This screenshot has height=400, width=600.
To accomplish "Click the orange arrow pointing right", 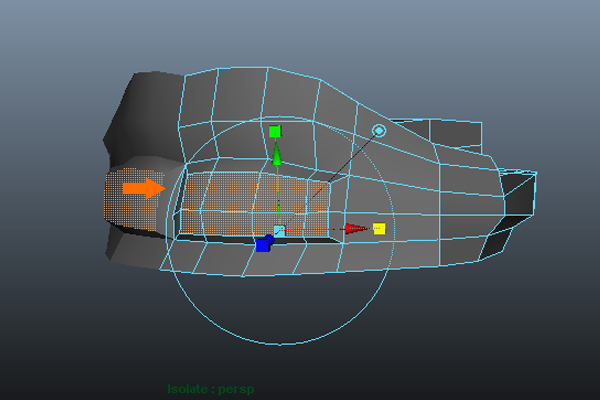I will point(143,188).
